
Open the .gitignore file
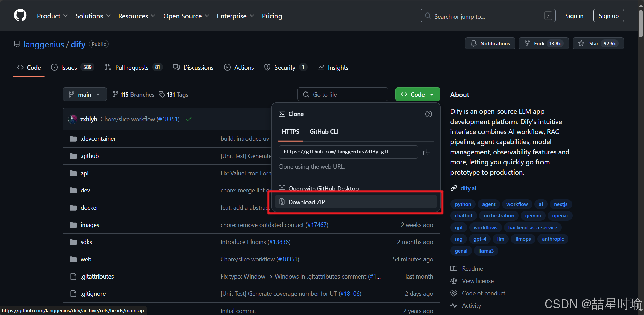[x=93, y=294]
